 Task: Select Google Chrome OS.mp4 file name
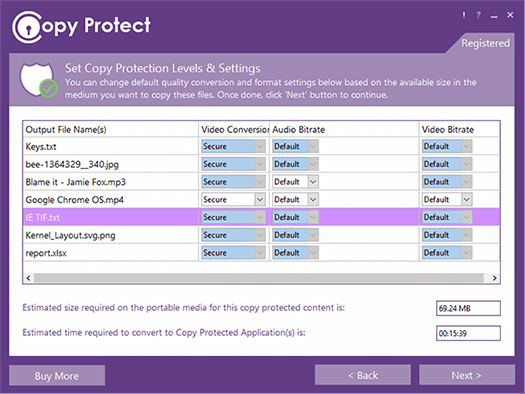pyautogui.click(x=74, y=200)
